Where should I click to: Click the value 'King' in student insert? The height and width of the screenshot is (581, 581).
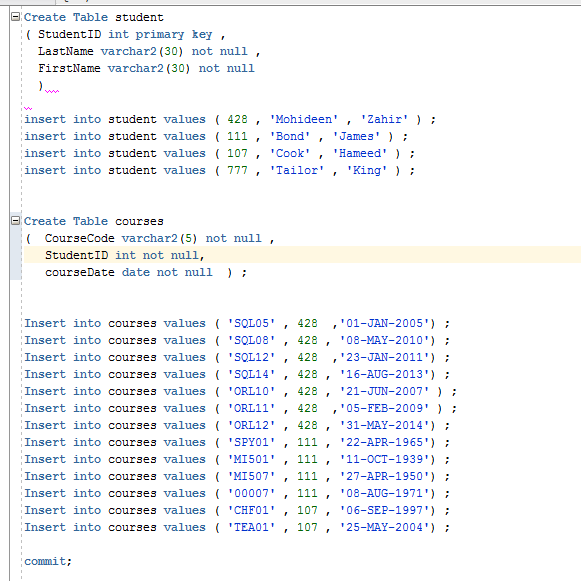click(x=366, y=170)
